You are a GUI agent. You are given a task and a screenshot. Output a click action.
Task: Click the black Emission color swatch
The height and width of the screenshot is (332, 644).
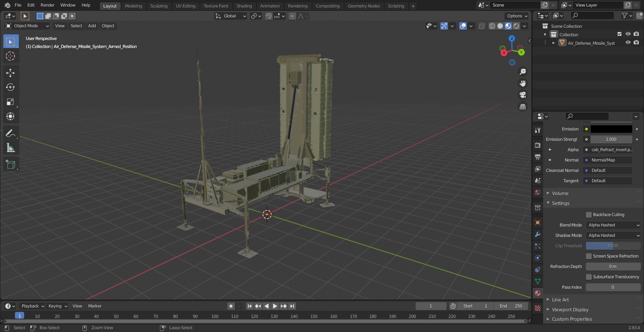pyautogui.click(x=611, y=129)
